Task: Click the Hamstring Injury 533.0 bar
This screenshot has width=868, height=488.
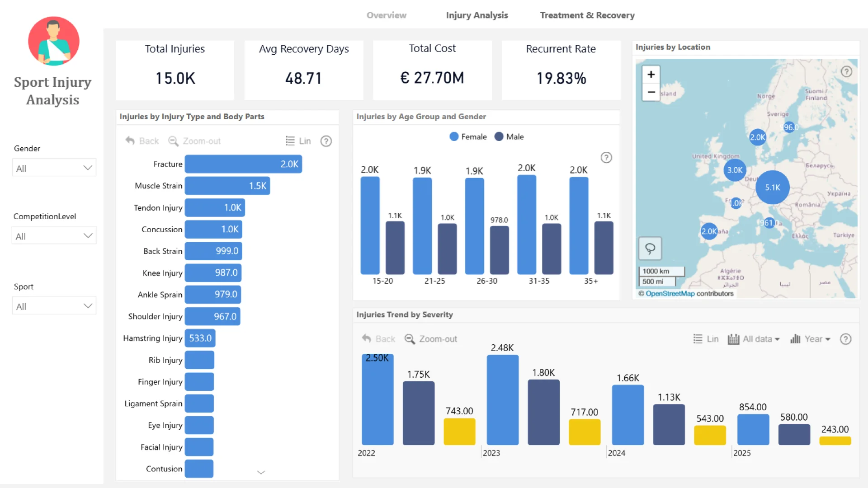Action: pos(200,338)
